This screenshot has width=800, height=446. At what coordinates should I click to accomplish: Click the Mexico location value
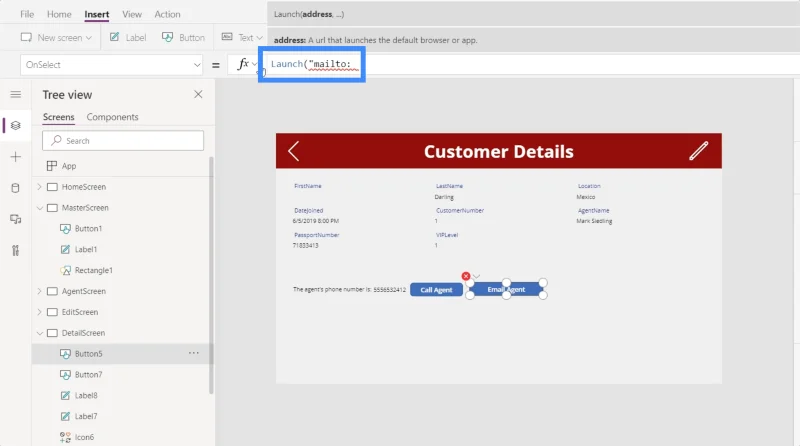pos(586,197)
